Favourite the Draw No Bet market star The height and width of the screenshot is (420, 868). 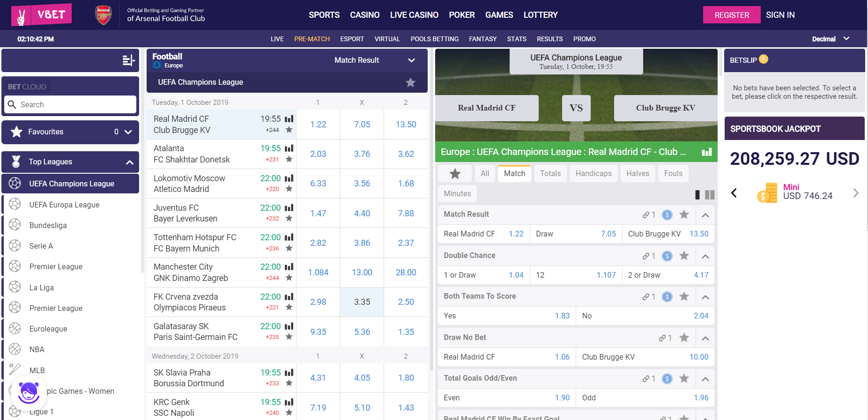(684, 338)
